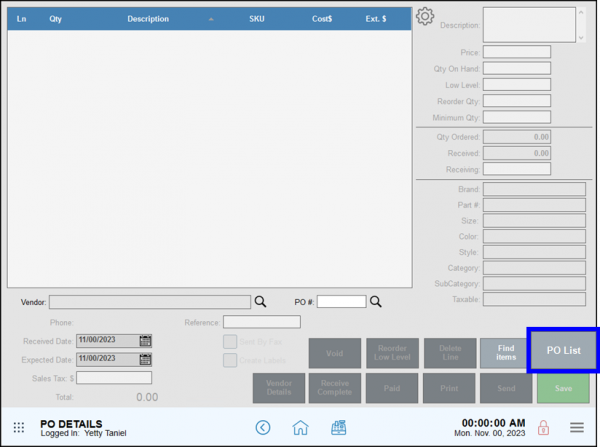Open the hamburger menu icon
The height and width of the screenshot is (447, 600).
577,427
